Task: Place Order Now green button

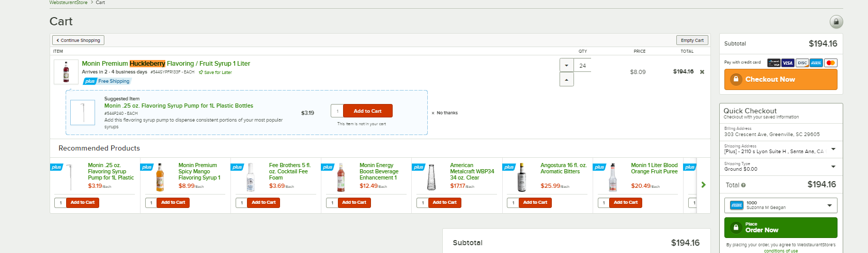Action: [781, 228]
